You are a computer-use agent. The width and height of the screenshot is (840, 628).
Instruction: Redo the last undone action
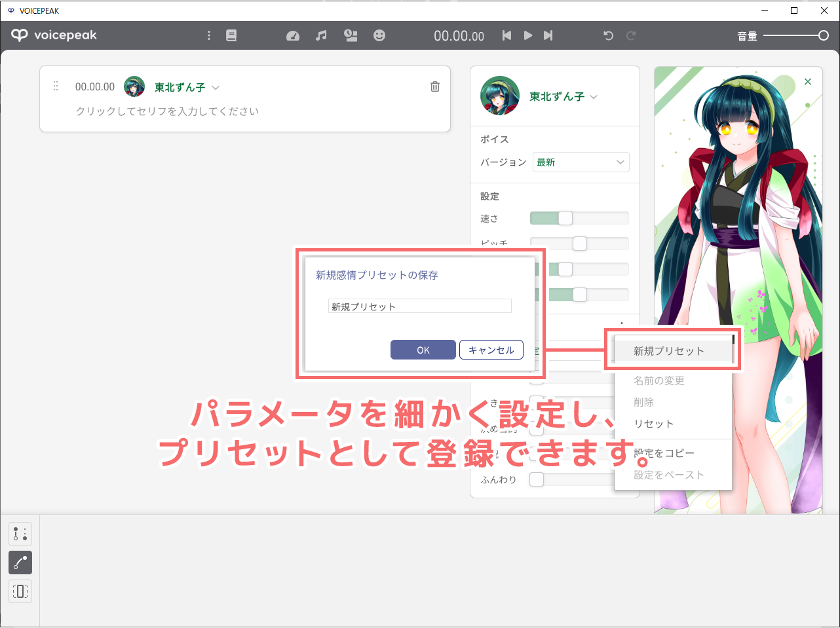(631, 35)
